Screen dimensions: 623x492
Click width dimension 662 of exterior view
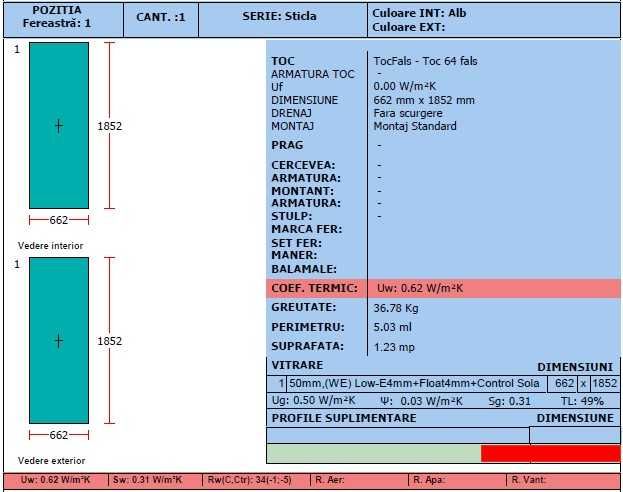(x=59, y=435)
